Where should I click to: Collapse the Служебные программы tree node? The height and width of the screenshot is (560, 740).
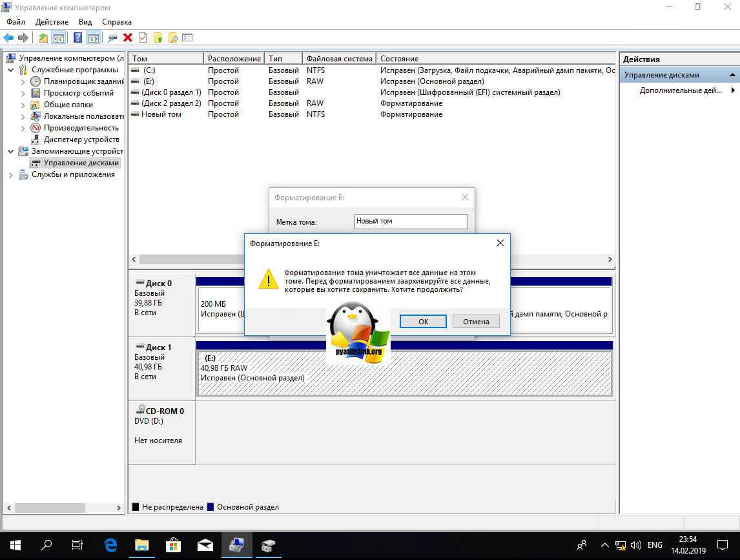pos(11,70)
